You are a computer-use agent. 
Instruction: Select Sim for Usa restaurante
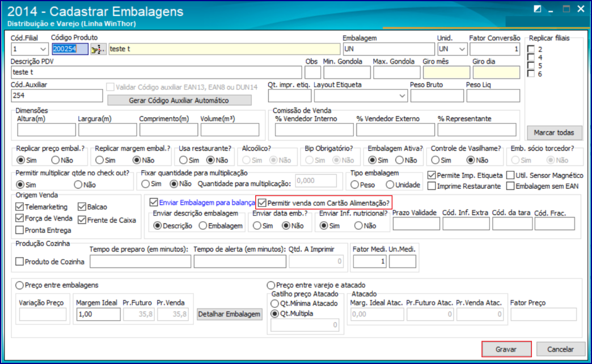184,160
